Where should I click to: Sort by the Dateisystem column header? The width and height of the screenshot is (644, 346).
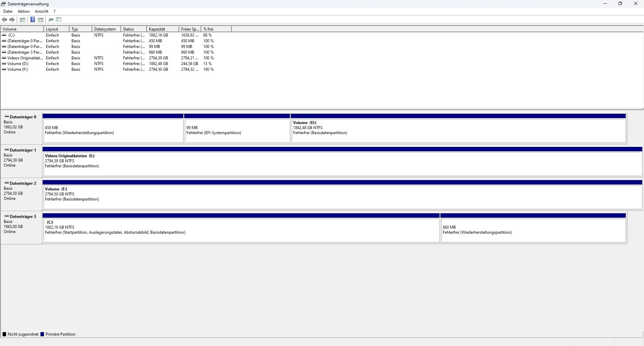click(106, 29)
